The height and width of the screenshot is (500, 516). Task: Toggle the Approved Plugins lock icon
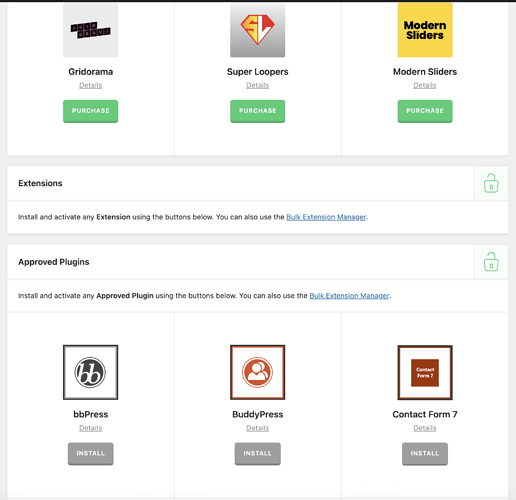click(491, 262)
